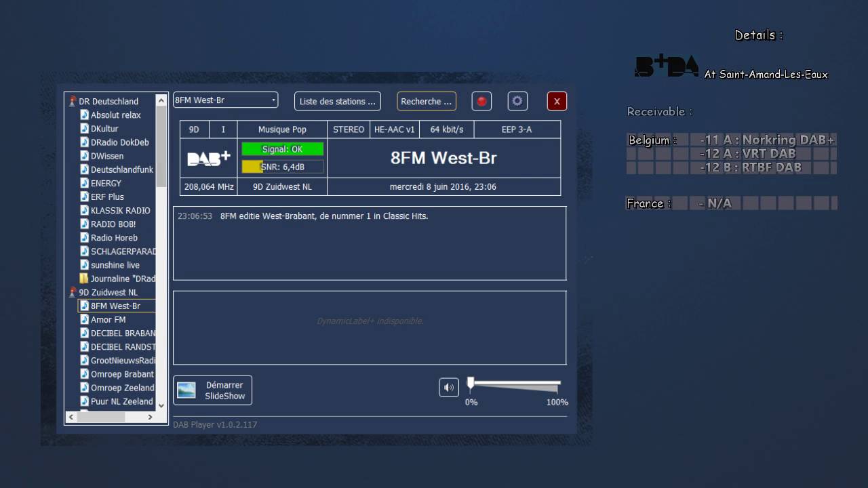This screenshot has height=488, width=868.
Task: Select DWissen station
Action: tap(107, 156)
